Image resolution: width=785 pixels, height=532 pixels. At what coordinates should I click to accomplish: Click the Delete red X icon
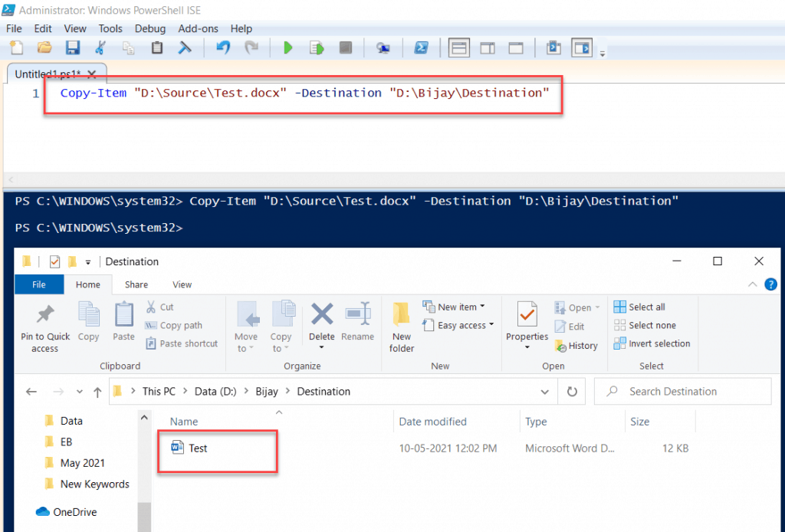(322, 315)
